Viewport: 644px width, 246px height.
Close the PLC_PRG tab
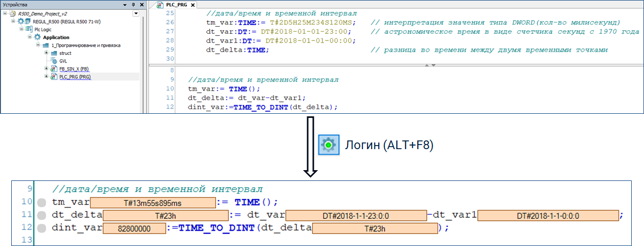tap(193, 5)
